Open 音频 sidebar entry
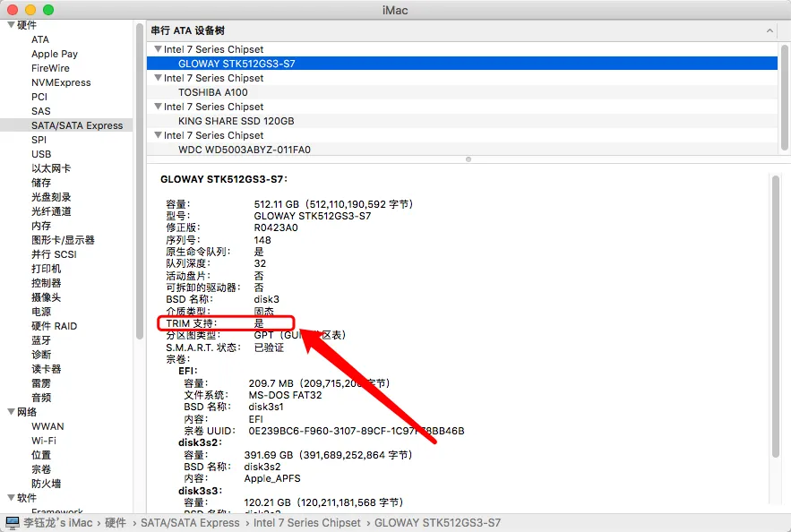The width and height of the screenshot is (791, 532). 41,398
